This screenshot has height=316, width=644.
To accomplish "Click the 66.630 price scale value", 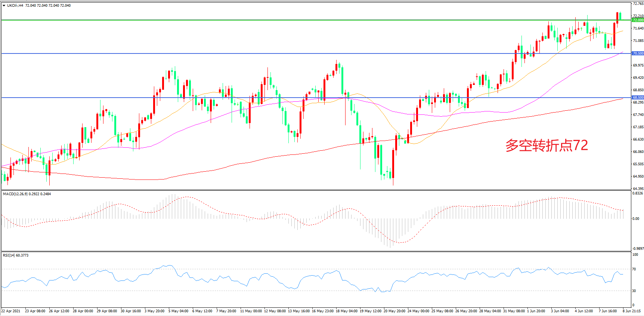I will (638, 139).
